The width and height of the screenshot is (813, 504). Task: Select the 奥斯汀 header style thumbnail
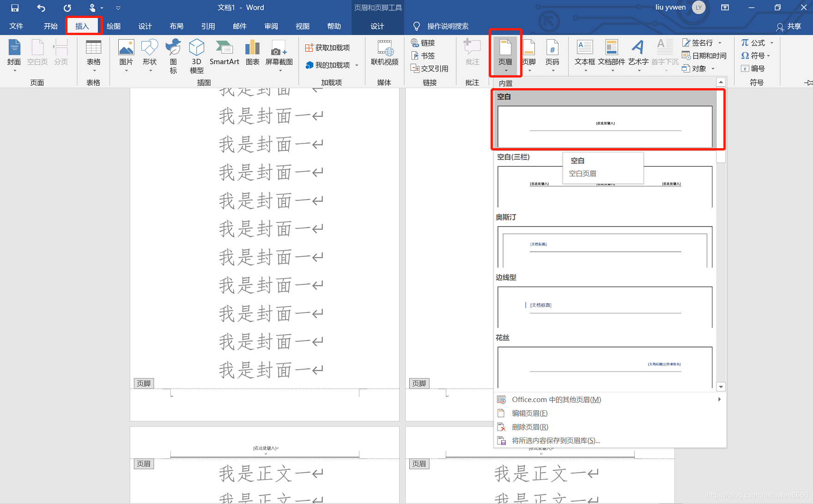pyautogui.click(x=605, y=246)
